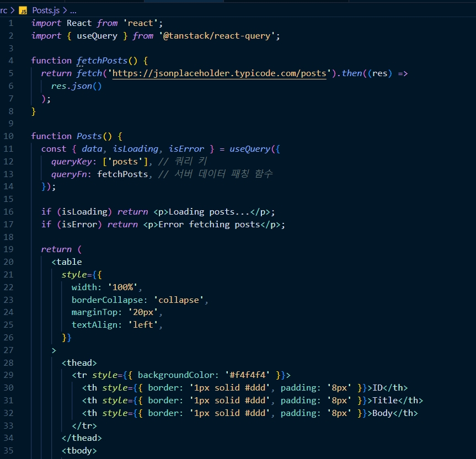The width and height of the screenshot is (476, 459).
Task: Click the Title header text on line 31
Action: pos(385,401)
